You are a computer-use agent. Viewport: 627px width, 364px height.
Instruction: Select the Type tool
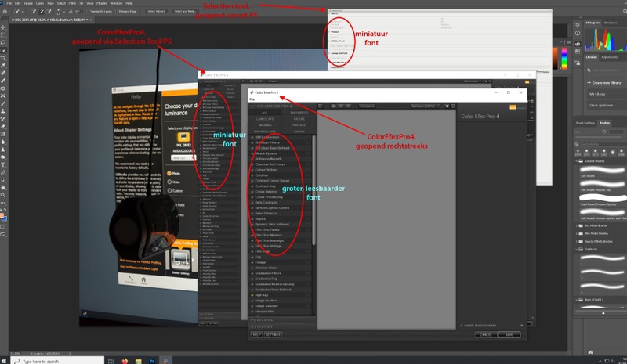click(3, 164)
